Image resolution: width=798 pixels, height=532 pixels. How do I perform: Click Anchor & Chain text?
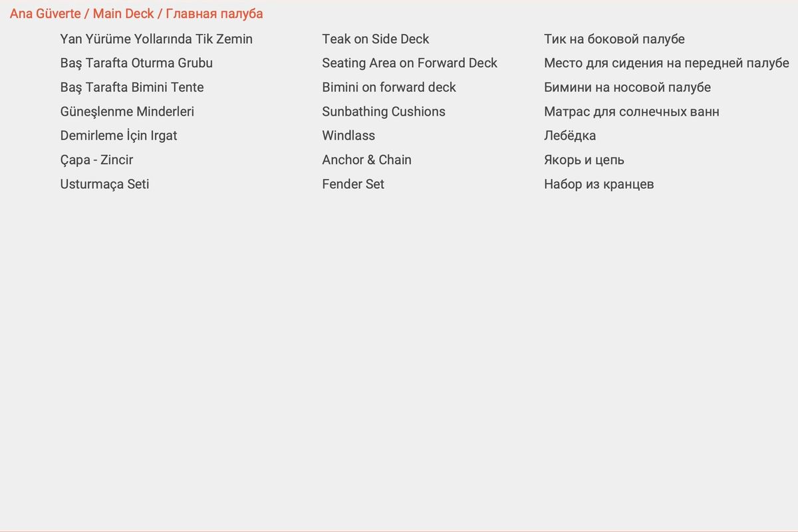pos(366,160)
